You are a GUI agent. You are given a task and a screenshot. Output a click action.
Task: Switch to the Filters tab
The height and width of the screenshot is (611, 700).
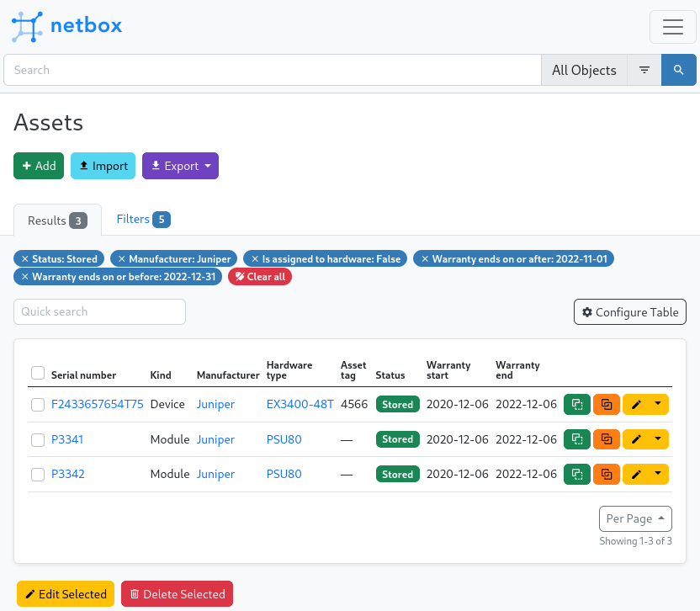click(x=143, y=220)
